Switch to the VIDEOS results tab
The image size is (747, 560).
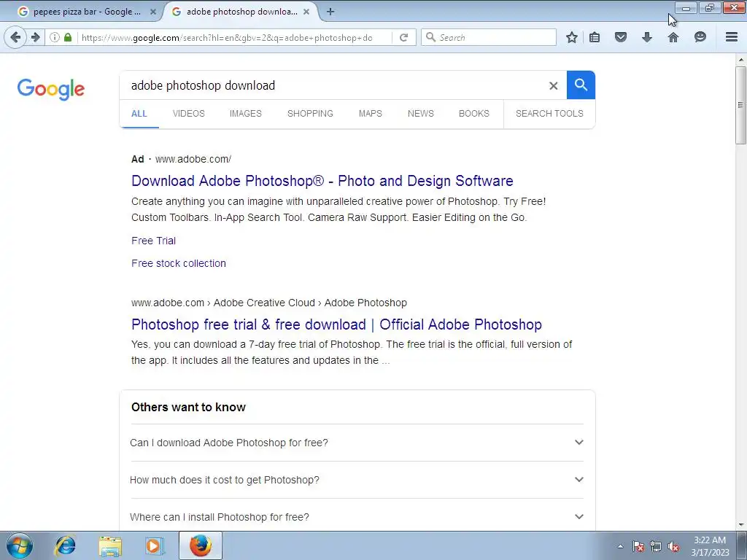pos(189,113)
